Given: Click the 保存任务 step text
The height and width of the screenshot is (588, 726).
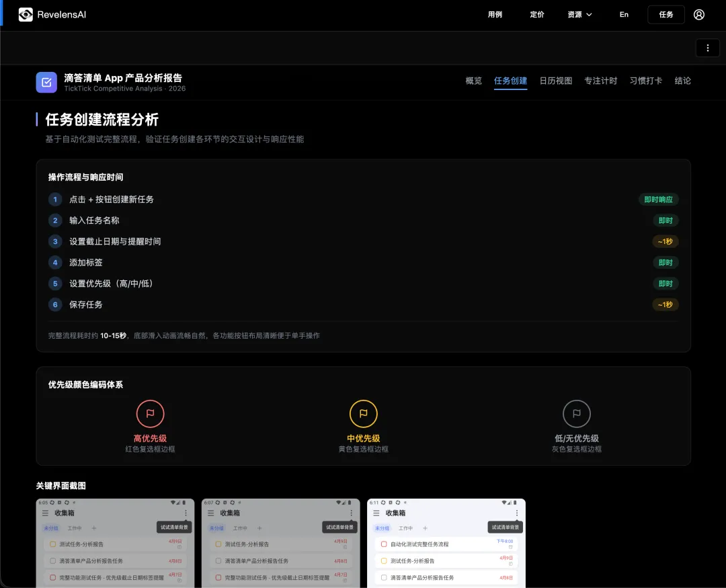Looking at the screenshot, I should [x=86, y=304].
